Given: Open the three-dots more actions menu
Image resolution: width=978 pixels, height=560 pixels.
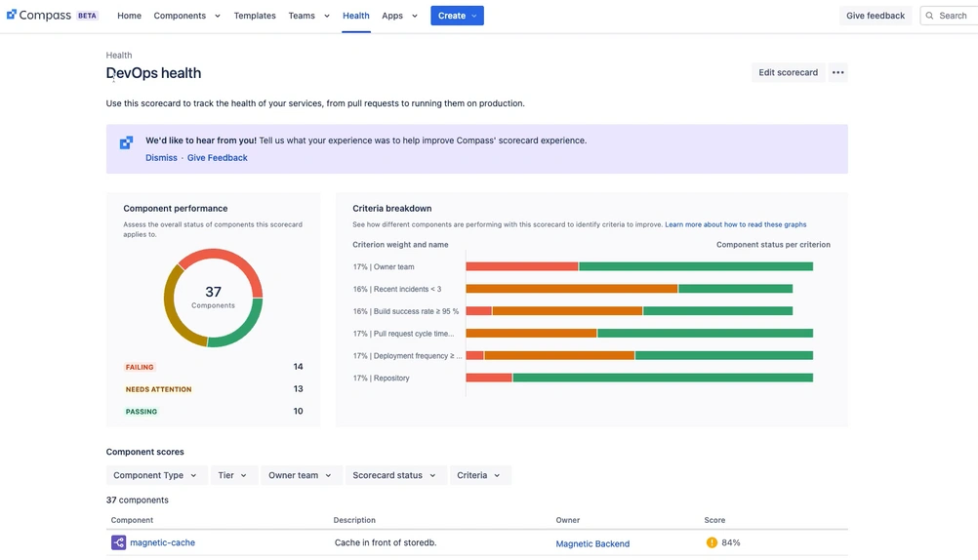Looking at the screenshot, I should pyautogui.click(x=837, y=72).
